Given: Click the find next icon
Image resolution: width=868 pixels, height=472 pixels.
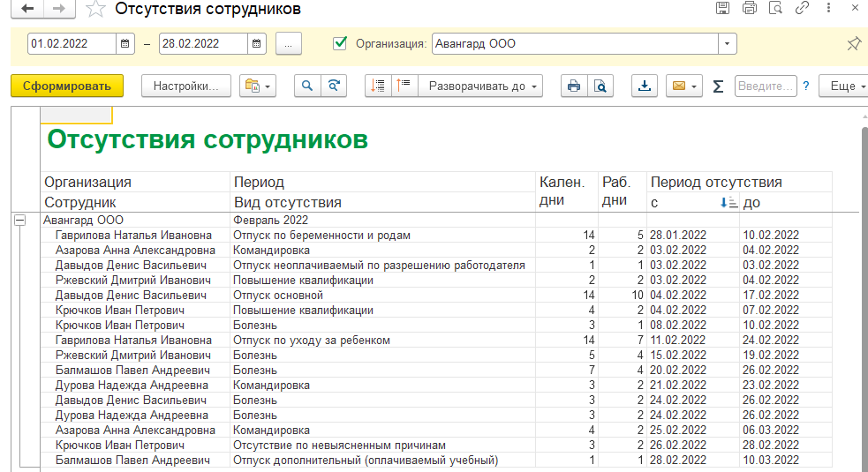Looking at the screenshot, I should tap(333, 86).
